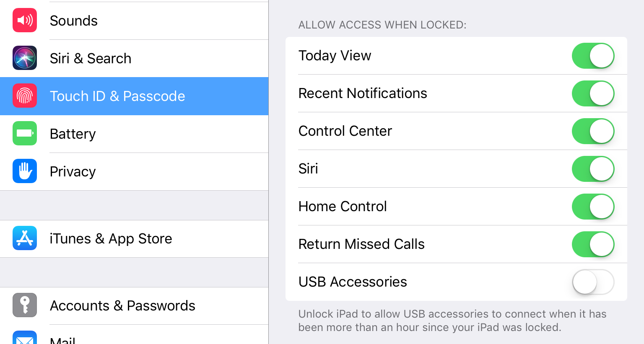Tap the blue Mail envelope icon
Screen dimensions: 644x344
click(x=25, y=339)
